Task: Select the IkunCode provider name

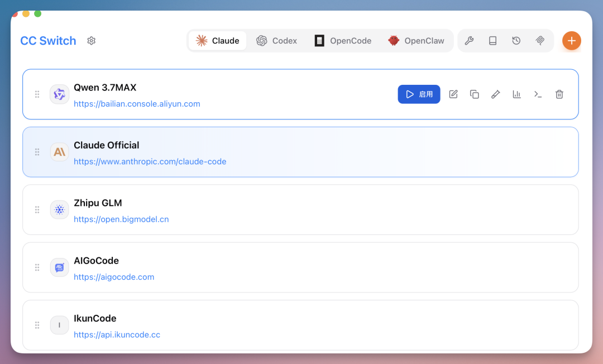Action: (95, 318)
